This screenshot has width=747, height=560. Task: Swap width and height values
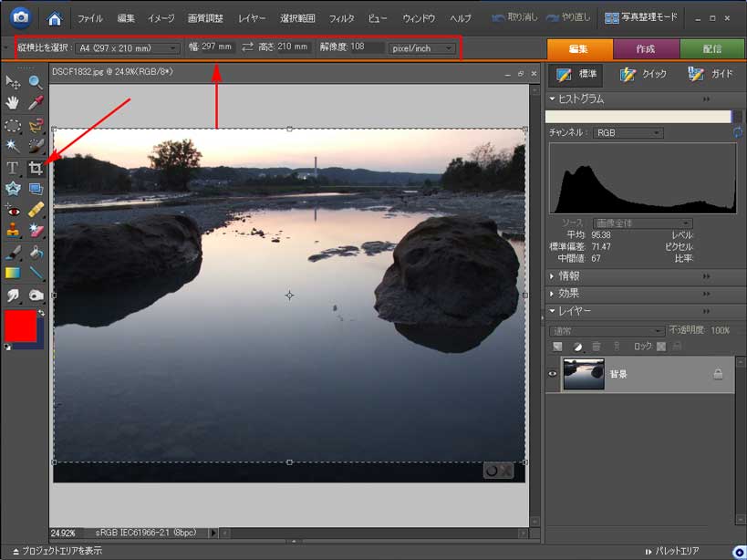coord(247,47)
